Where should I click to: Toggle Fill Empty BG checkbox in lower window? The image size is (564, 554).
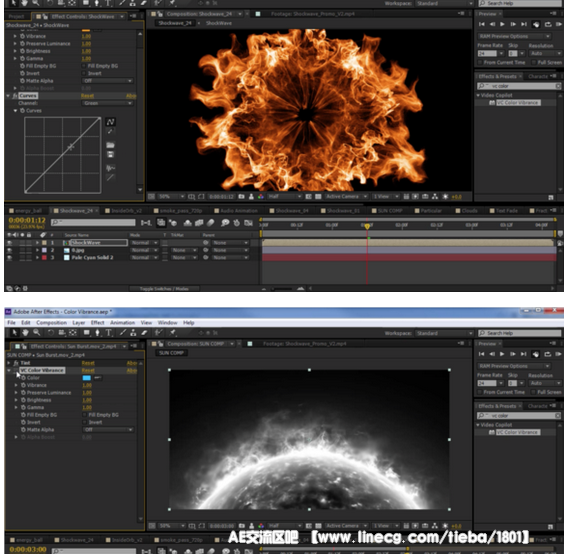(x=84, y=415)
